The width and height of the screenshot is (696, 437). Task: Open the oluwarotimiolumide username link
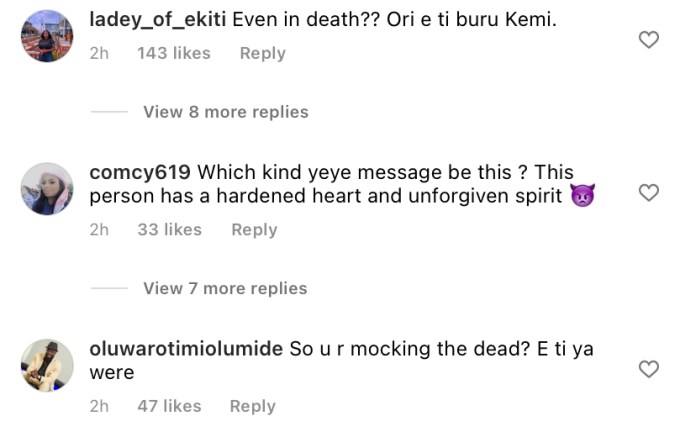coord(186,349)
